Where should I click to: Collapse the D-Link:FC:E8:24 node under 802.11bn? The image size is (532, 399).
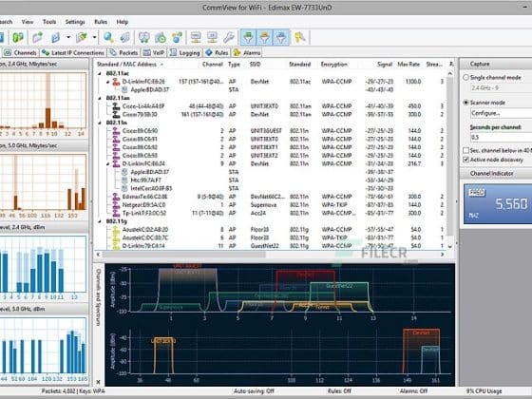tap(108, 163)
